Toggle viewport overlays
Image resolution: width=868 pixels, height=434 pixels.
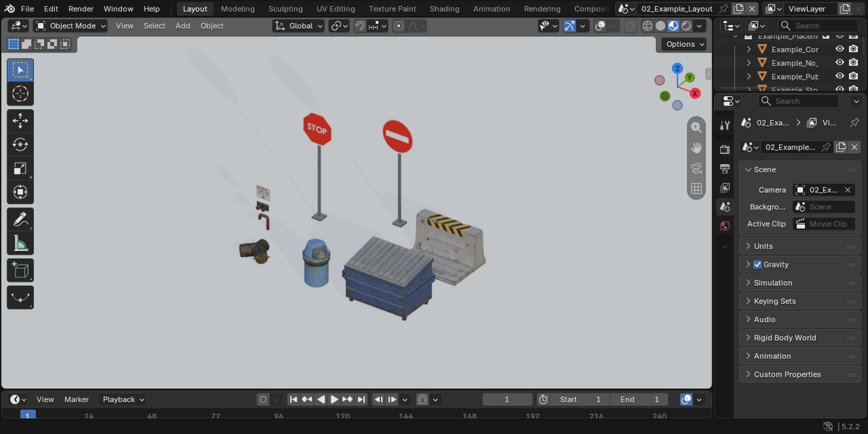602,25
